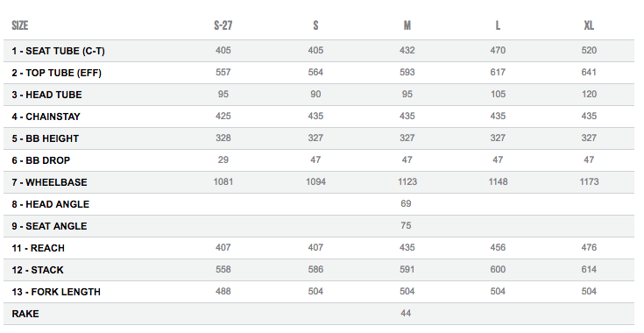This screenshot has width=644, height=333.
Task: Select the WHEELBASE row label
Action: point(49,182)
